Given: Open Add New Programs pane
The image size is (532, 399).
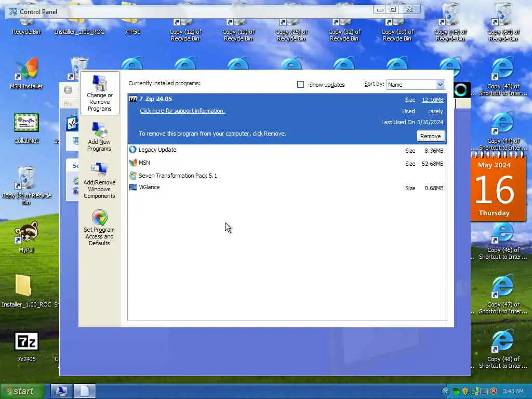Looking at the screenshot, I should pos(99,137).
